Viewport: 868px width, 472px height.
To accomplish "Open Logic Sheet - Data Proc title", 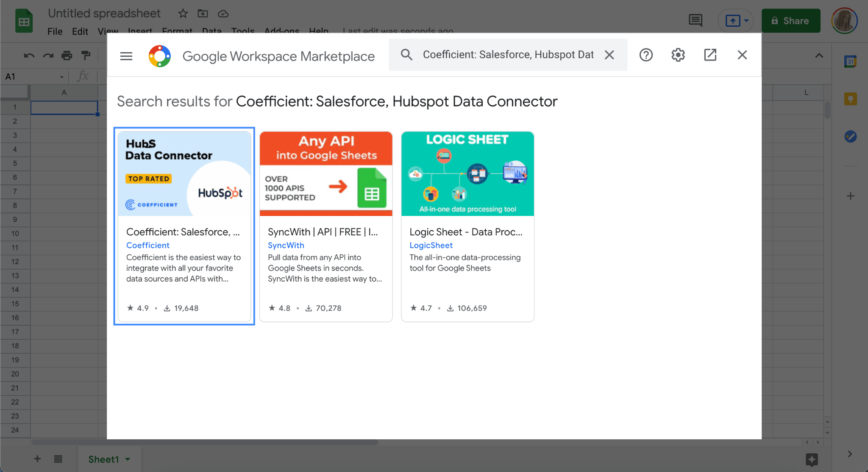I will (466, 232).
